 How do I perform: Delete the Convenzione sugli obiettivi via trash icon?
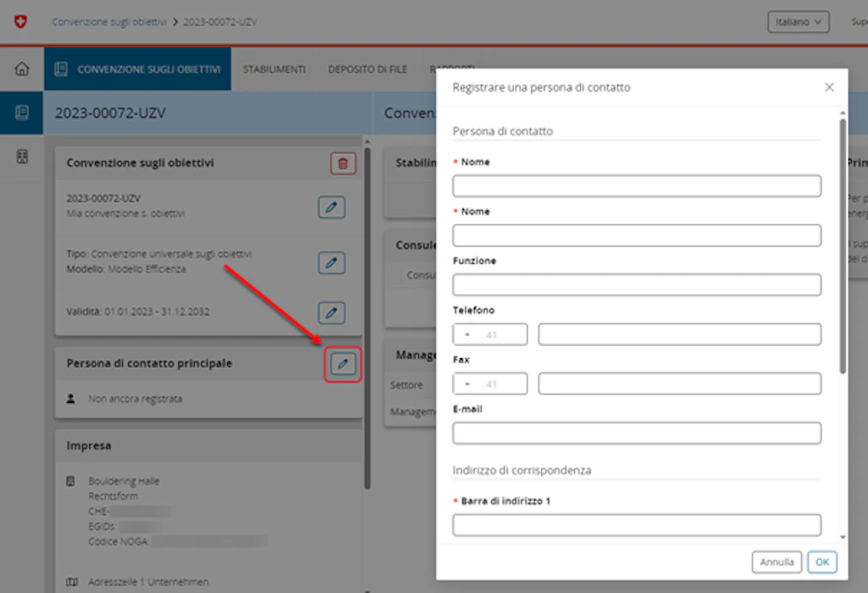[x=342, y=164]
